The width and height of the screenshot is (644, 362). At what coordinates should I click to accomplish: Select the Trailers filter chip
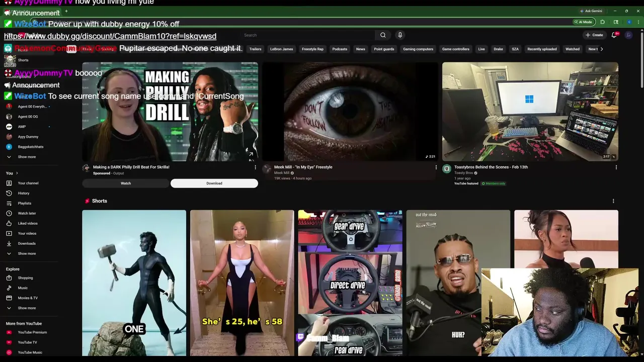coord(256,49)
